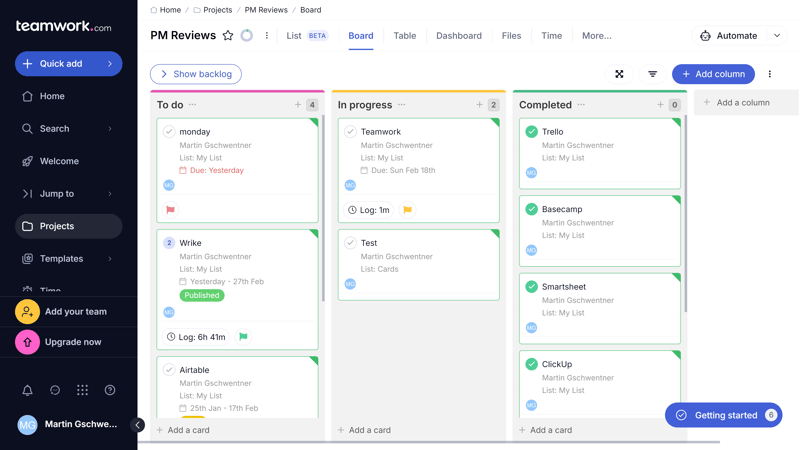
Task: Click the Home icon in breadcrumb
Action: click(154, 10)
